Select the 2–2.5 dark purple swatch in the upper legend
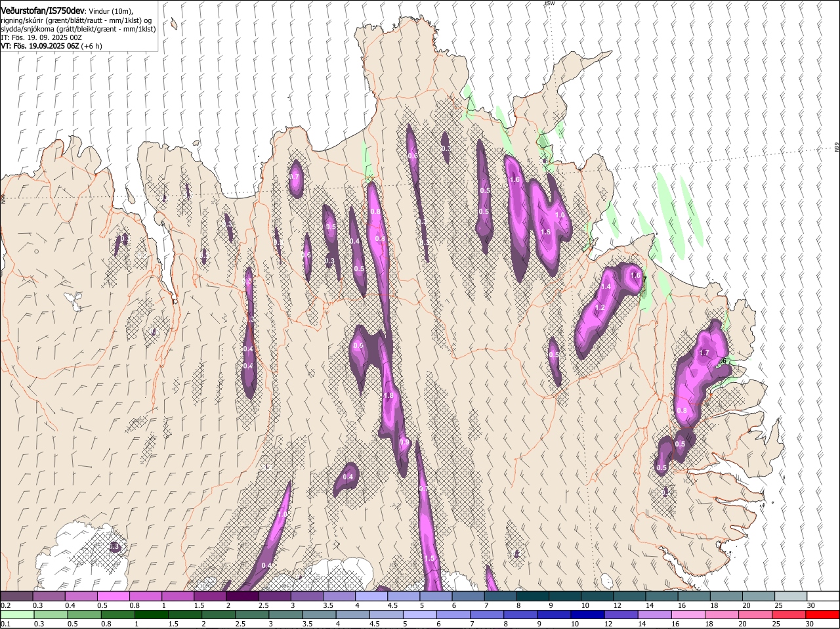Screen dimensions: 840x629 click(x=241, y=596)
